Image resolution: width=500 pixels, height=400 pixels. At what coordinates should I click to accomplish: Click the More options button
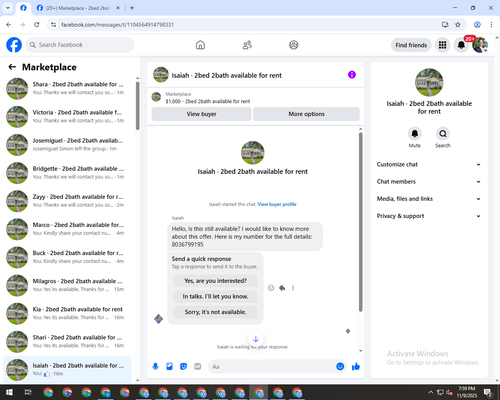click(x=306, y=114)
